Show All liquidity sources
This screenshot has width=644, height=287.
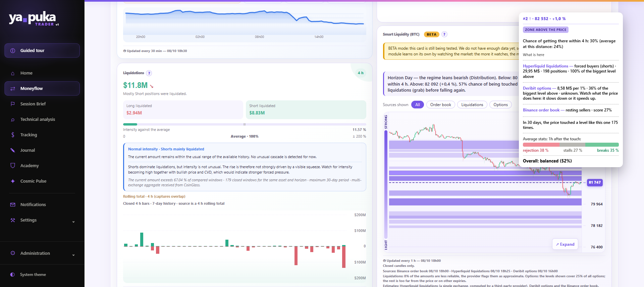click(418, 105)
